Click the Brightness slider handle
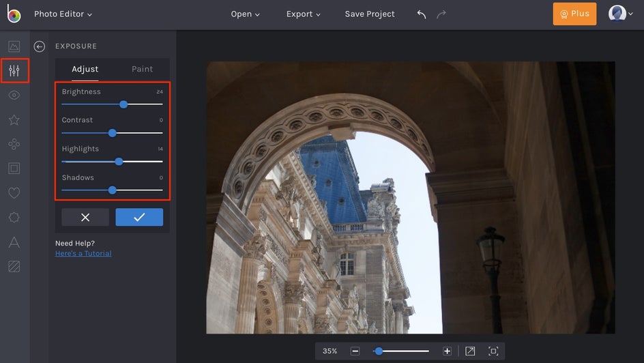The image size is (644, 363). pyautogui.click(x=123, y=104)
